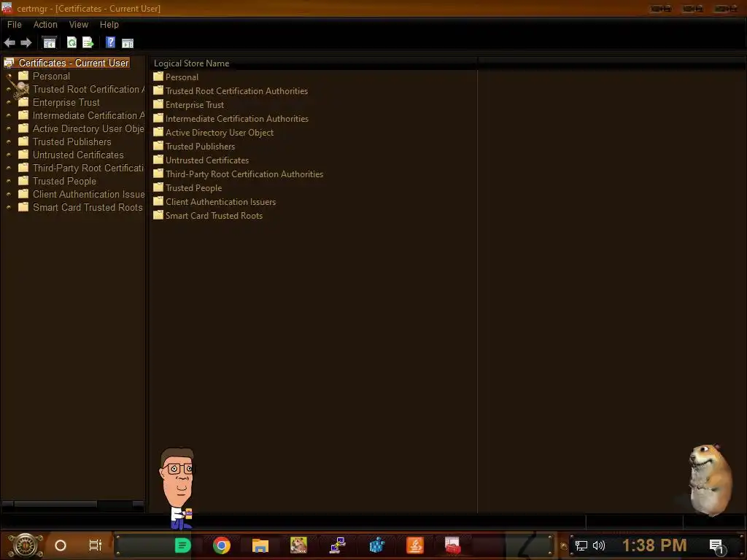Click the network tray icon
747x560 pixels.
[x=581, y=545]
